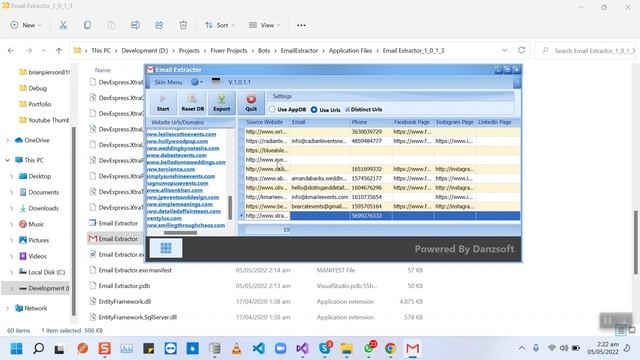Open VLC media player from the taskbar
Screen dimensions: 640x360
click(236, 349)
